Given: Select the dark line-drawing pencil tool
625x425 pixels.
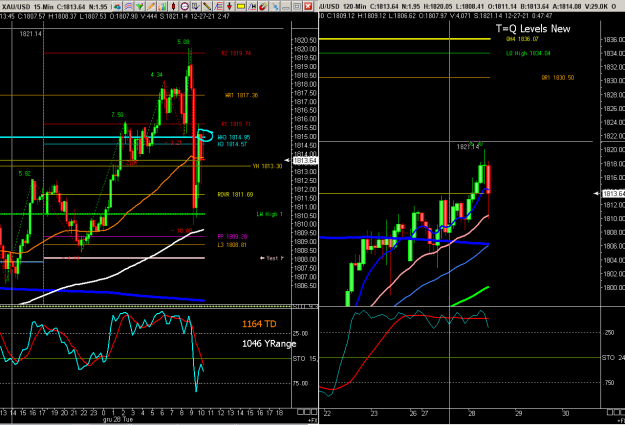Looking at the screenshot, I should click(x=207, y=6).
